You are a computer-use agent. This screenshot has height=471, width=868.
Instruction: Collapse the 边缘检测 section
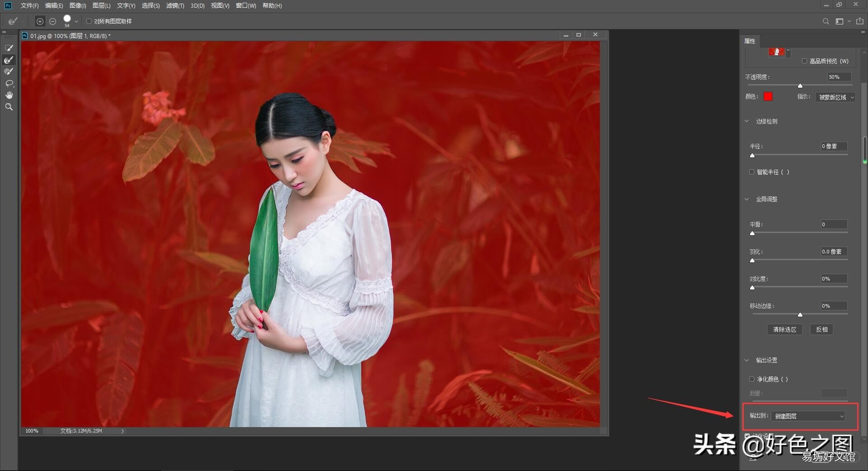[x=747, y=121]
